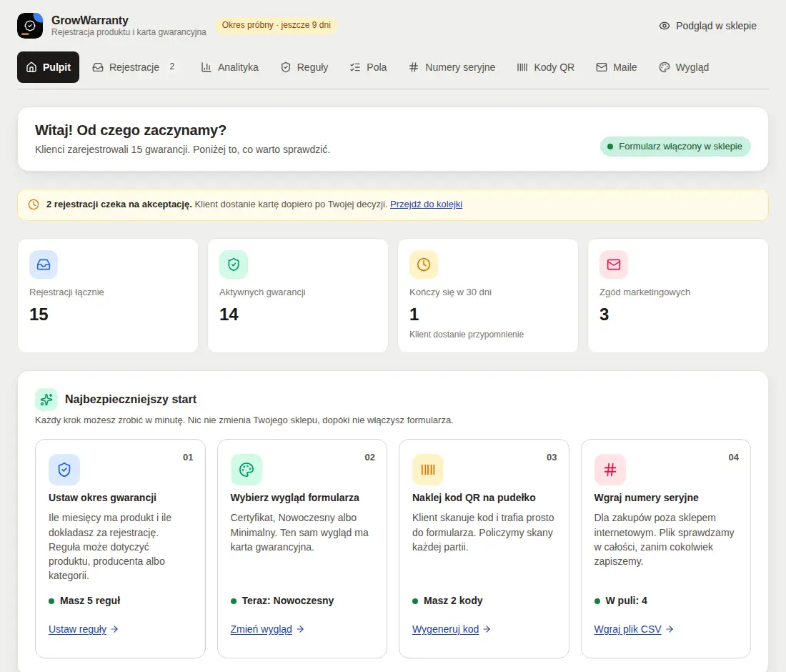Open Podgląd w sklepie preview
Viewport: 786px width, 672px height.
click(x=708, y=26)
